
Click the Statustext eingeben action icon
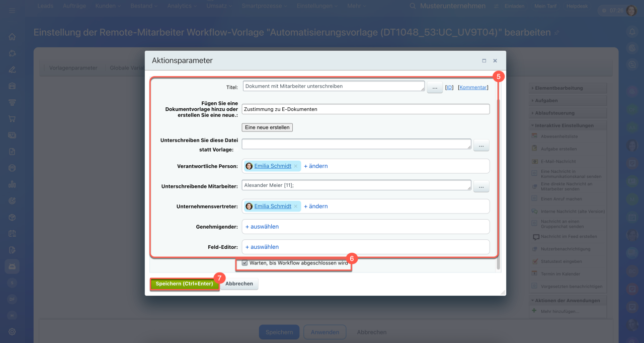coord(535,261)
